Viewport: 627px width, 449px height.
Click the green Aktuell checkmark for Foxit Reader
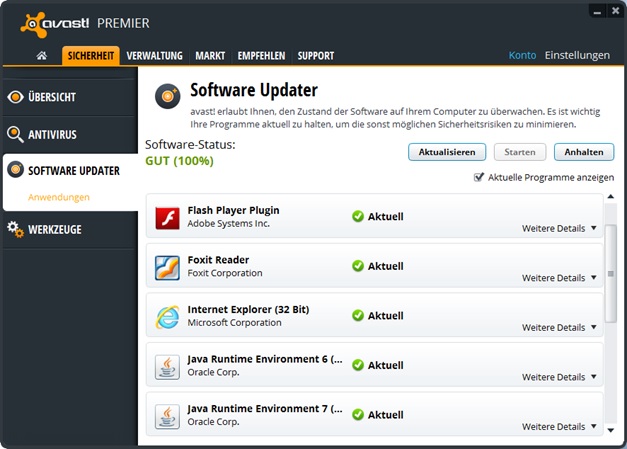tap(357, 266)
